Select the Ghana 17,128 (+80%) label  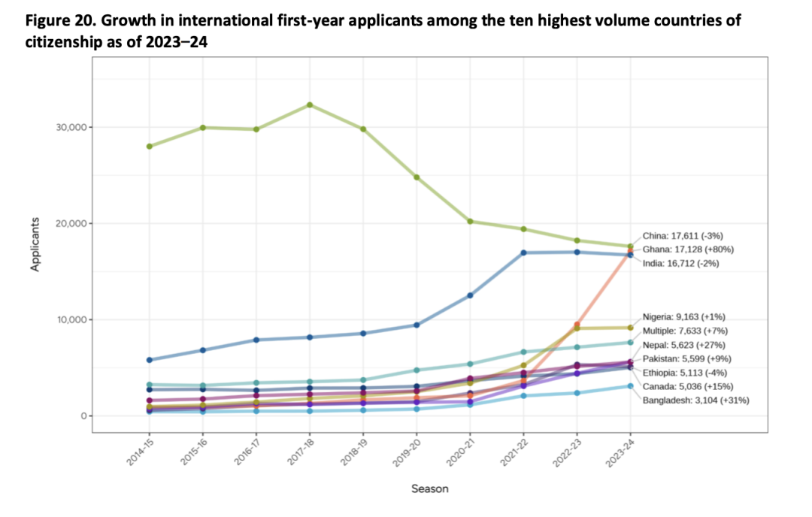(688, 249)
